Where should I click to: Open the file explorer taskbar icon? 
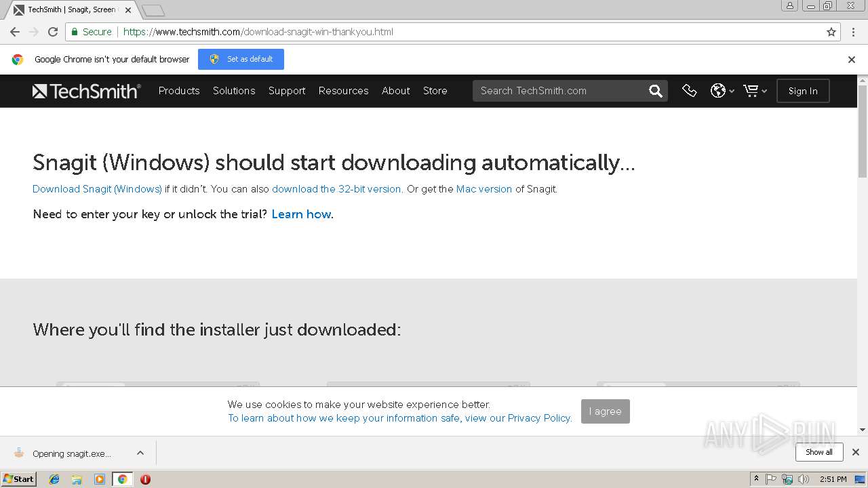point(77,479)
